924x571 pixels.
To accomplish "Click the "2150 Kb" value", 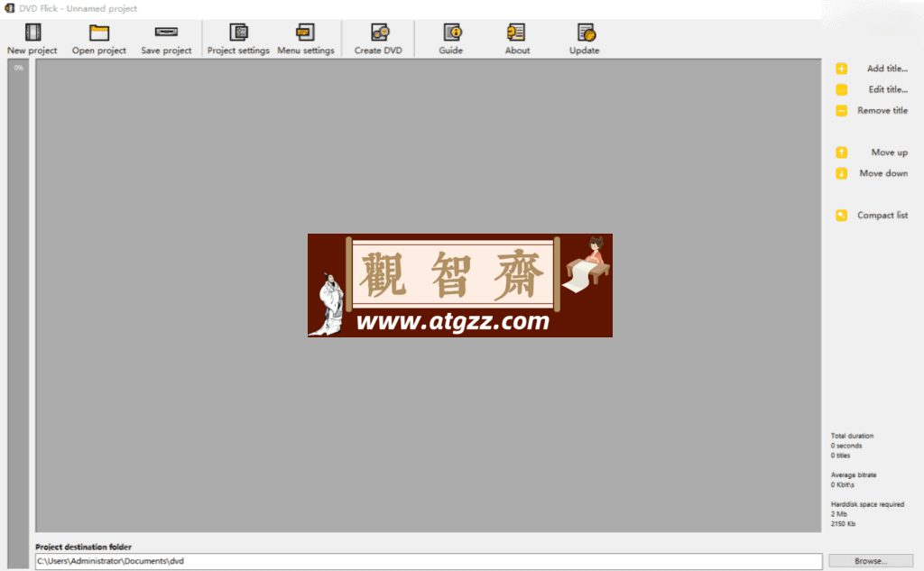I will tap(843, 524).
